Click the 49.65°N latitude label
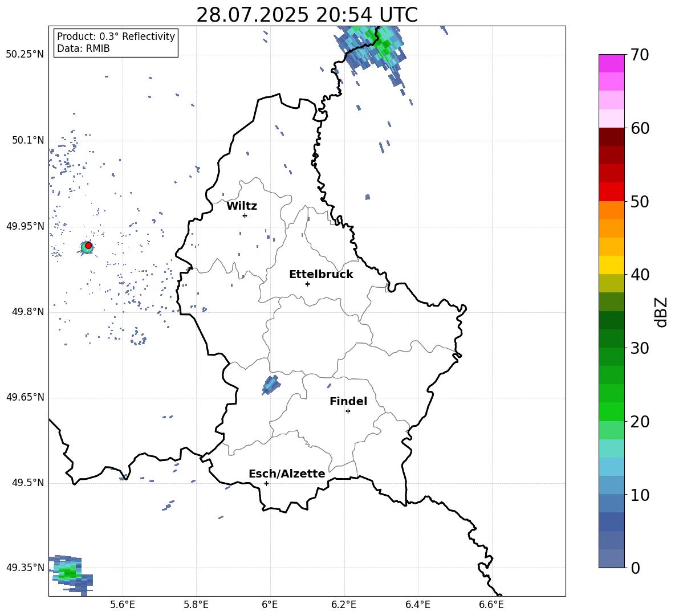Viewport: 675px width, 616px height. pyautogui.click(x=25, y=397)
